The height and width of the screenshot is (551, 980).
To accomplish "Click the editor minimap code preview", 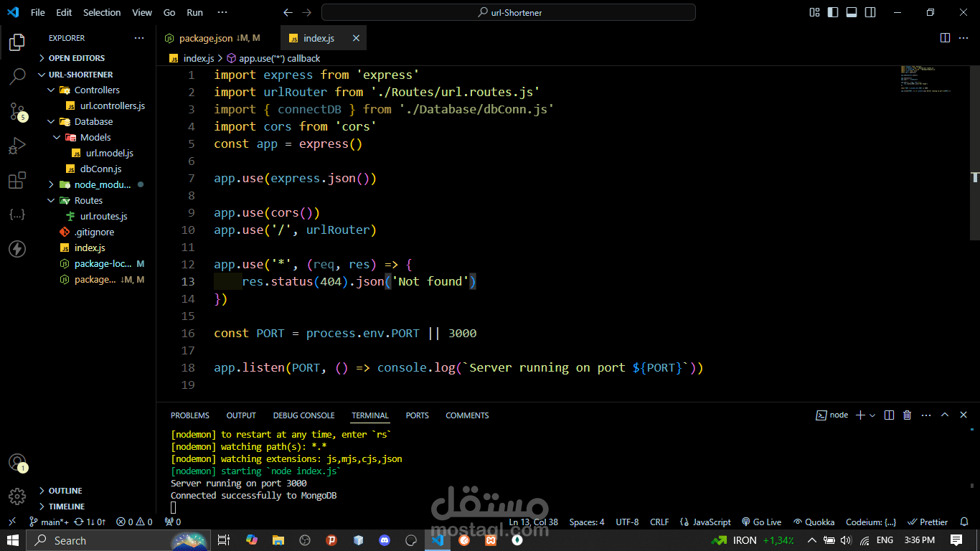I will tap(927, 79).
